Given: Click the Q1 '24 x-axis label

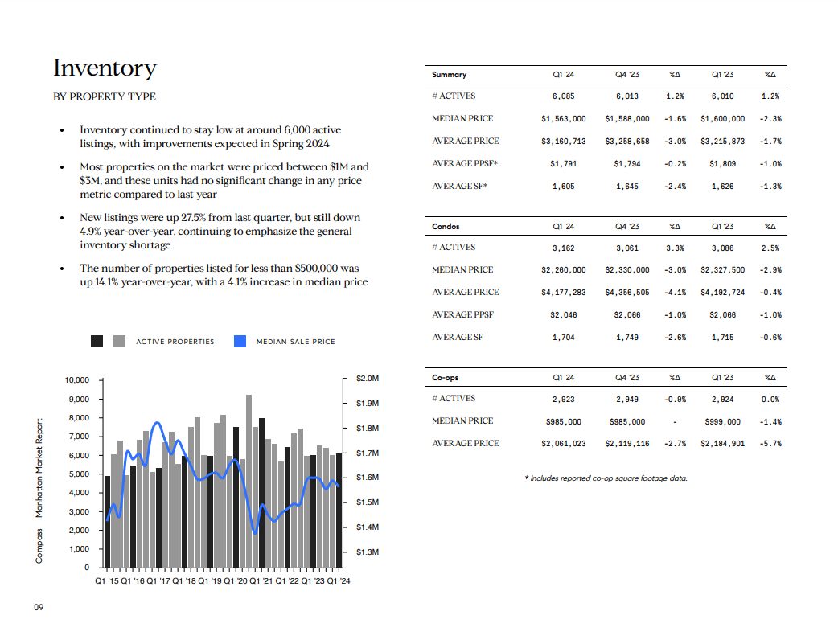Looking at the screenshot, I should click(339, 581).
